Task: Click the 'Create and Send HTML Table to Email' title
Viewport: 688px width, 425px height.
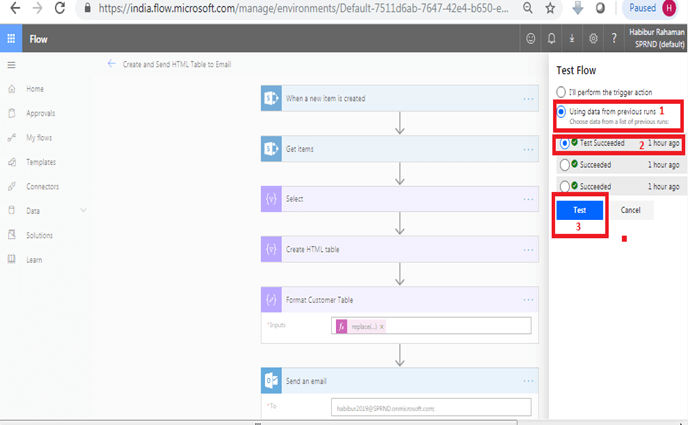Action: coord(177,64)
